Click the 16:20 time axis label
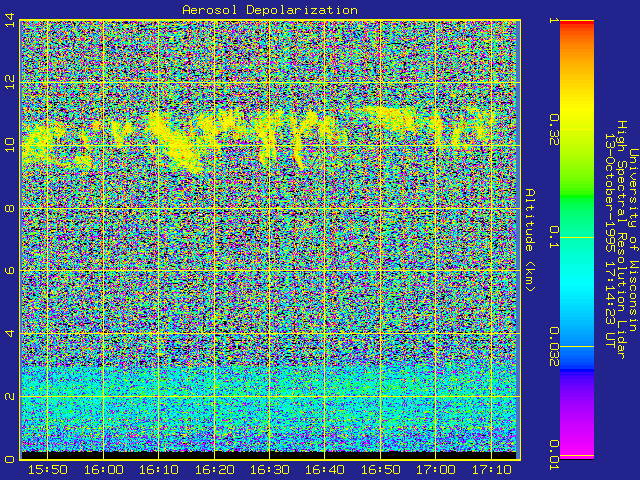This screenshot has height=480, width=640. click(x=214, y=470)
